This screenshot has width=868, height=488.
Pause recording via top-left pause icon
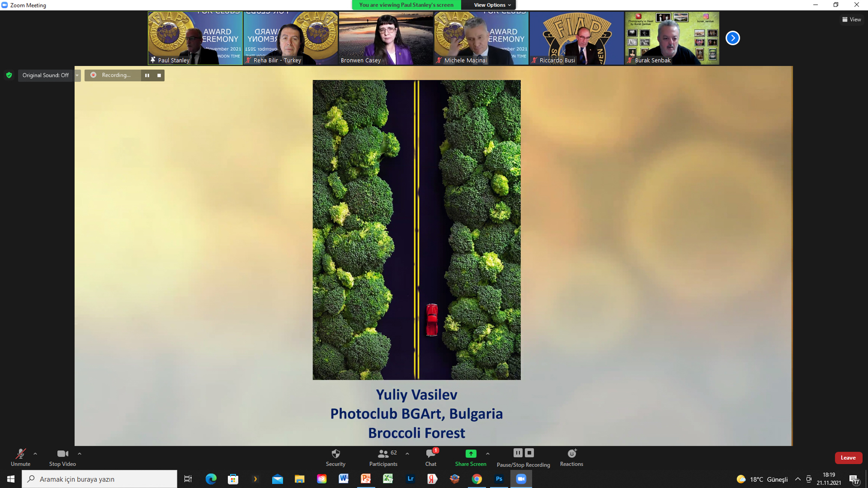point(147,75)
